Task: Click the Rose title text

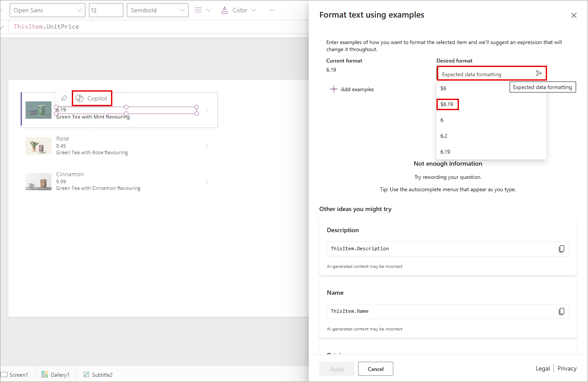Action: [63, 139]
